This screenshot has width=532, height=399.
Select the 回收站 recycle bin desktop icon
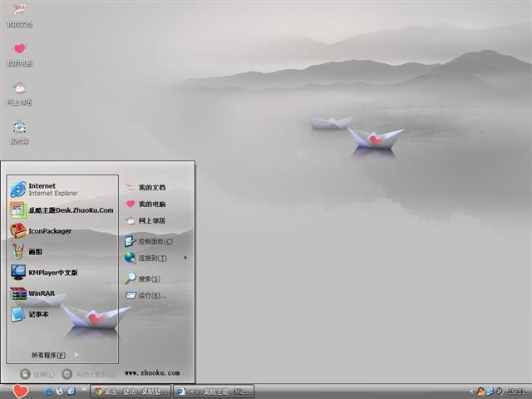[x=20, y=132]
